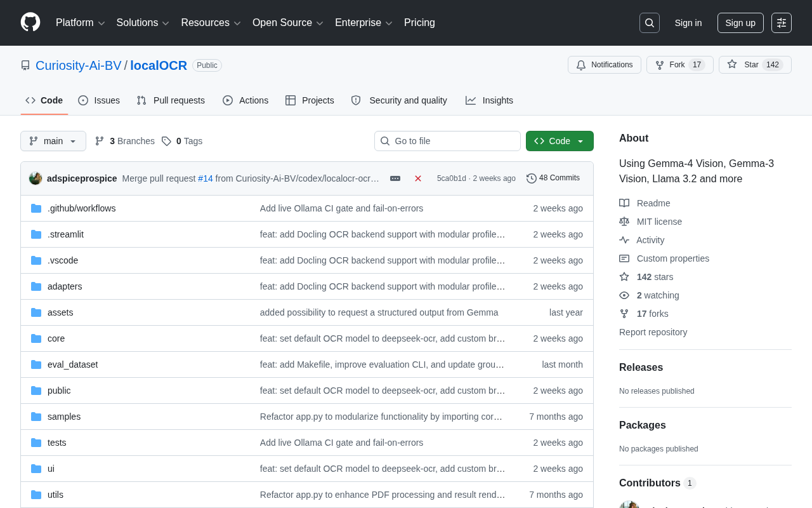Click the commit author avatar
Viewport: 812px width, 508px height.
click(x=36, y=178)
